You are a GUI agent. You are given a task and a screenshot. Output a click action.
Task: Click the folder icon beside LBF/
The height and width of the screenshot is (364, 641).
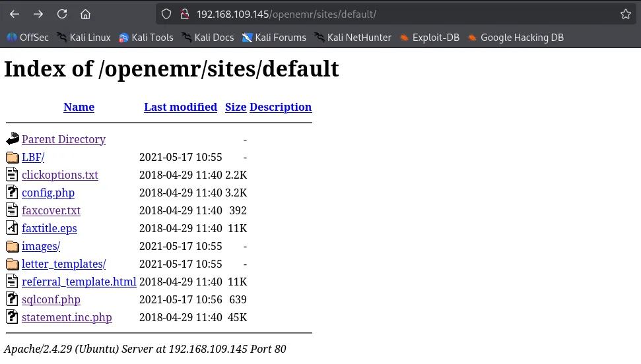(x=13, y=158)
